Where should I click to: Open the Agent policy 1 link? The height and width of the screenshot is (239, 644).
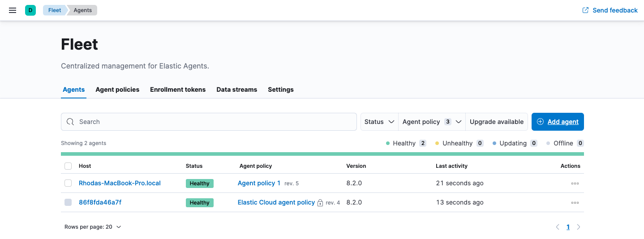pyautogui.click(x=259, y=183)
